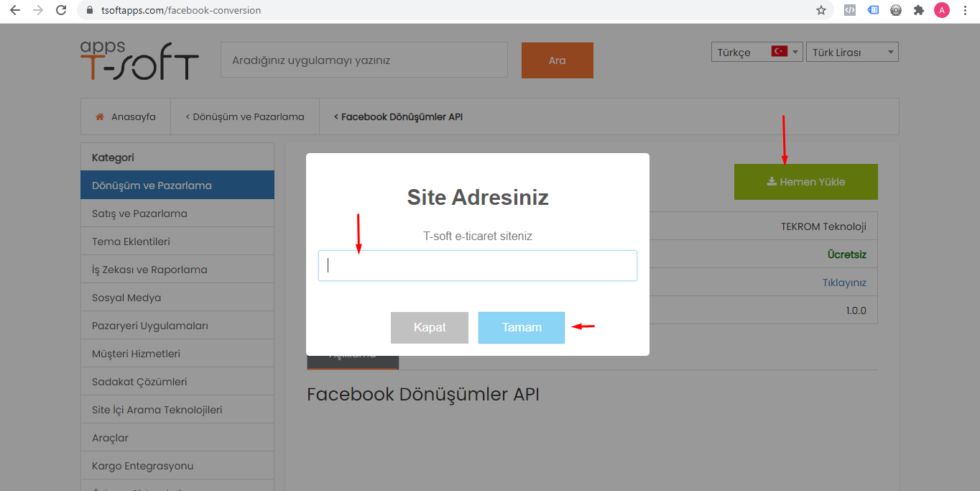Click the Hemen Yükle install button
Image resolution: width=980 pixels, height=491 pixels.
pyautogui.click(x=806, y=182)
